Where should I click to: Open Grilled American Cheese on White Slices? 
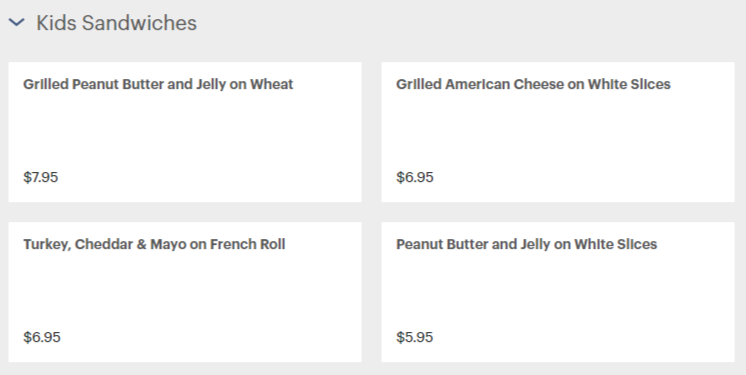click(x=533, y=84)
